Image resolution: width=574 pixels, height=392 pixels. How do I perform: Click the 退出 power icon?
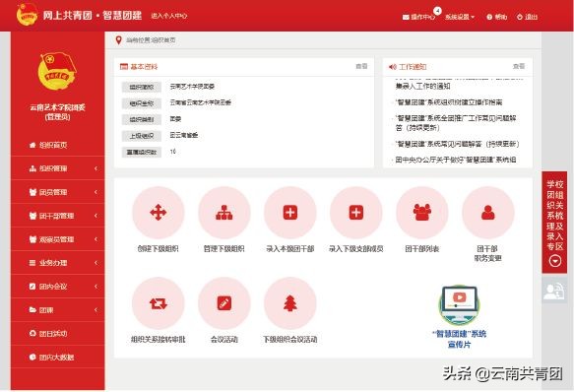(520, 17)
